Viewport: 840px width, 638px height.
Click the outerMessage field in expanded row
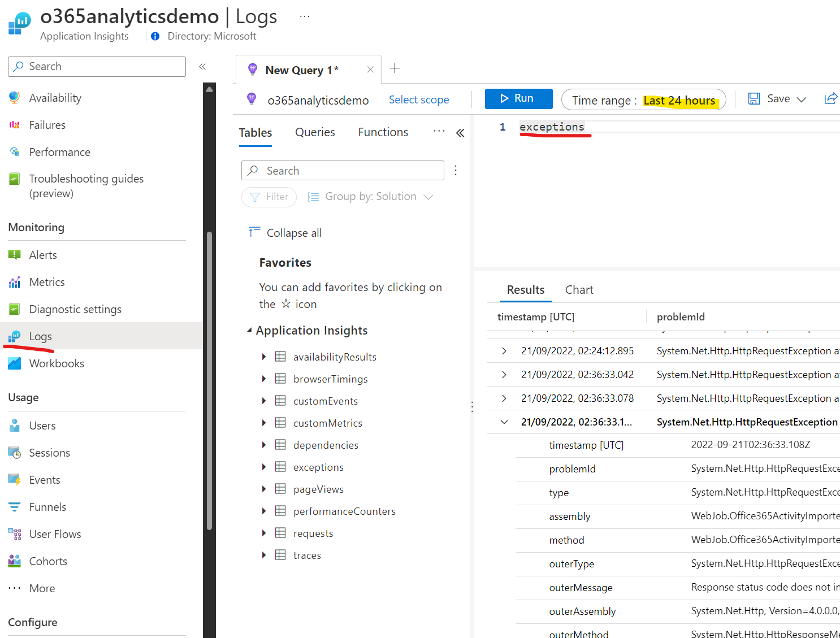point(581,588)
